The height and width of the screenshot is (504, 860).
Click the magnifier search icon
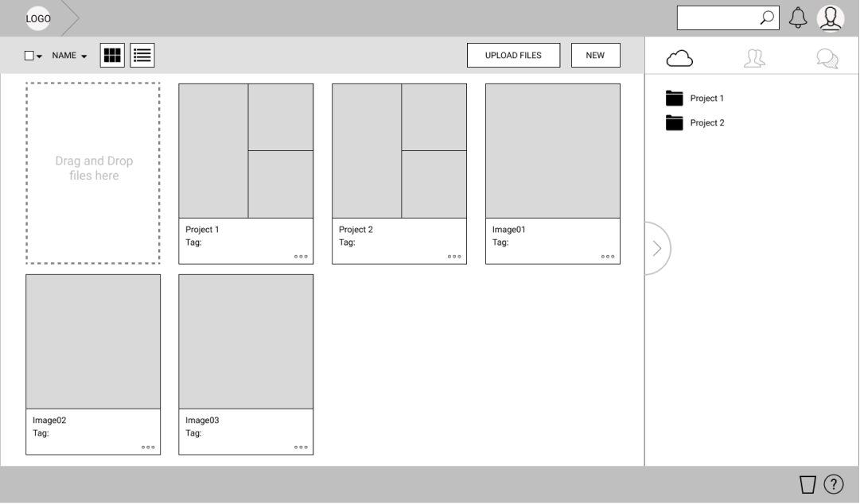click(x=767, y=17)
